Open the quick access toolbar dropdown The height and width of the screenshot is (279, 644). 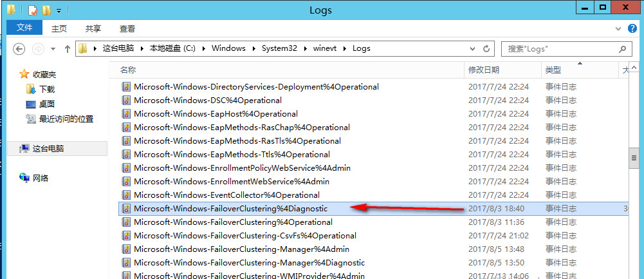(59, 10)
